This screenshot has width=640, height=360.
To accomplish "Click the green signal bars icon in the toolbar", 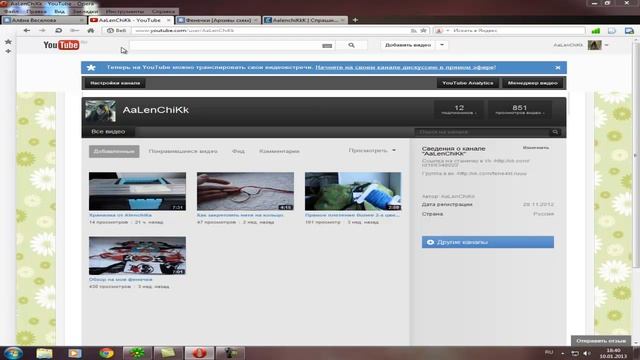I will click(x=596, y=31).
